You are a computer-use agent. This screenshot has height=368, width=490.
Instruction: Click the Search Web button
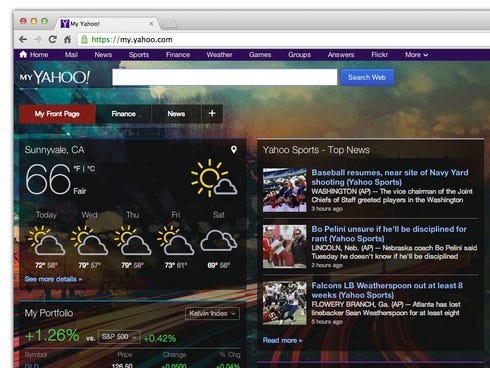(367, 77)
